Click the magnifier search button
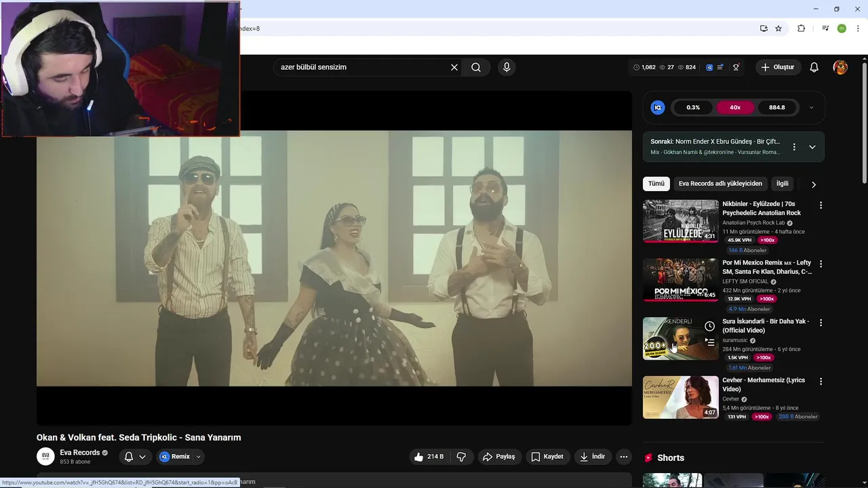Image resolution: width=868 pixels, height=488 pixels. click(x=476, y=67)
